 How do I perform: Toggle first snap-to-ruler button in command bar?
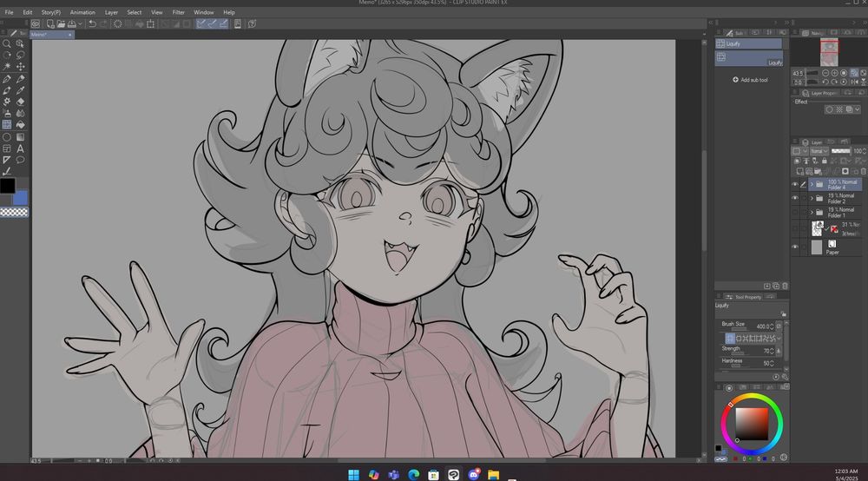(x=201, y=23)
